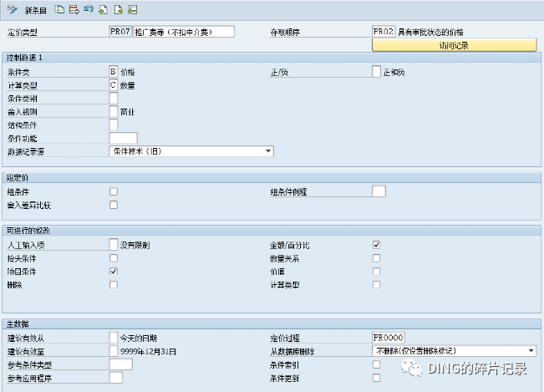
Task: Click the delete entry icon
Action: (74, 10)
